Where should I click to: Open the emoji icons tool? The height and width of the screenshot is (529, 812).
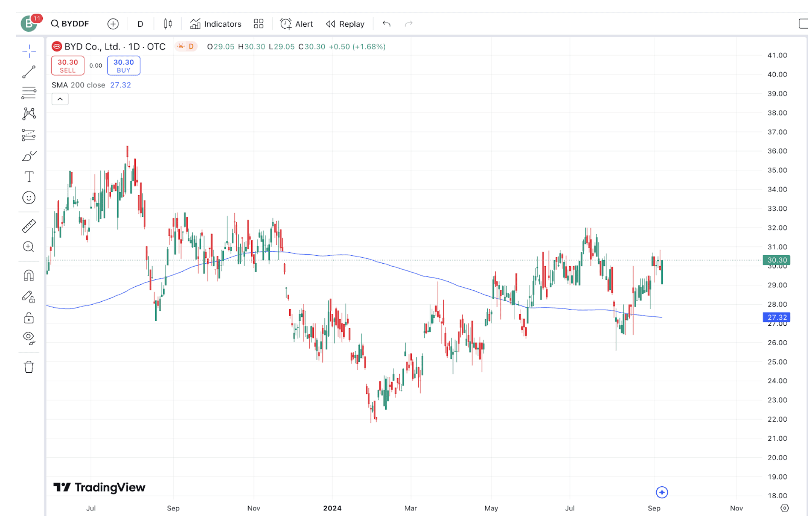tap(29, 198)
